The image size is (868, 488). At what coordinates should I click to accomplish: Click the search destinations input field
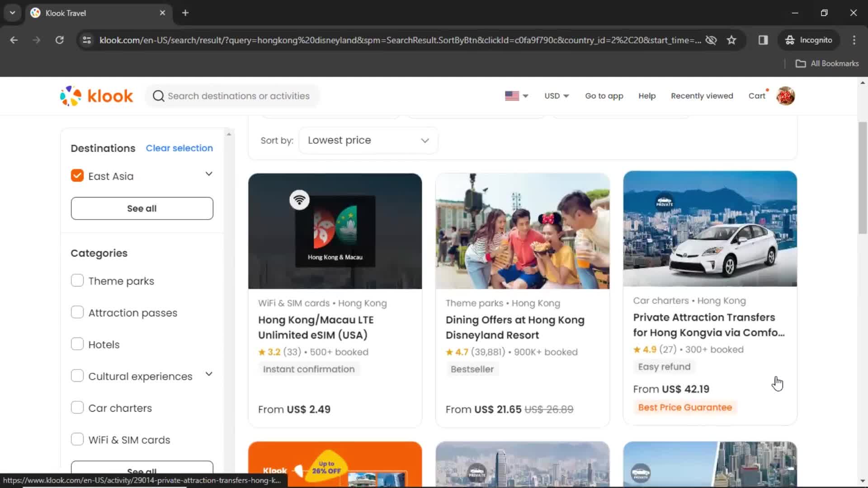[x=238, y=96]
